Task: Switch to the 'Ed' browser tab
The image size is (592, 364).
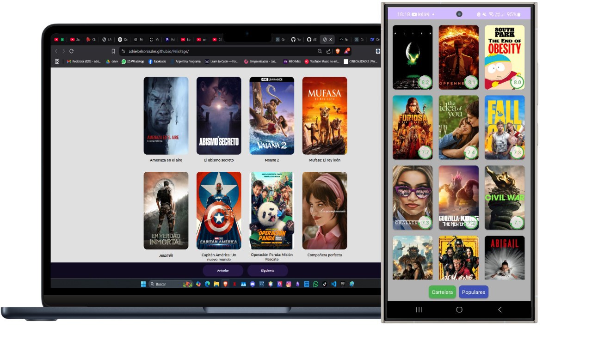Action: (170, 40)
